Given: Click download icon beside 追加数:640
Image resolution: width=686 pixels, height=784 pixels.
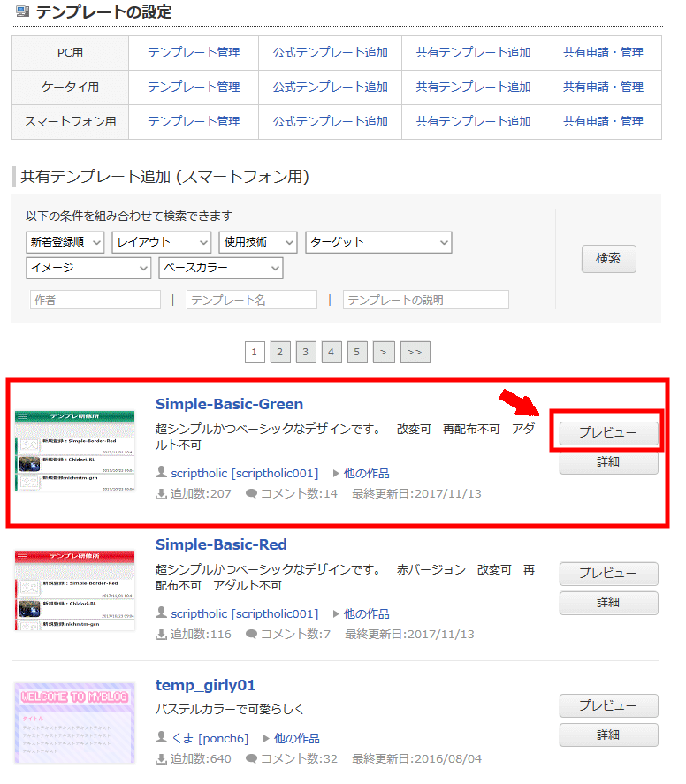Looking at the screenshot, I should (161, 759).
